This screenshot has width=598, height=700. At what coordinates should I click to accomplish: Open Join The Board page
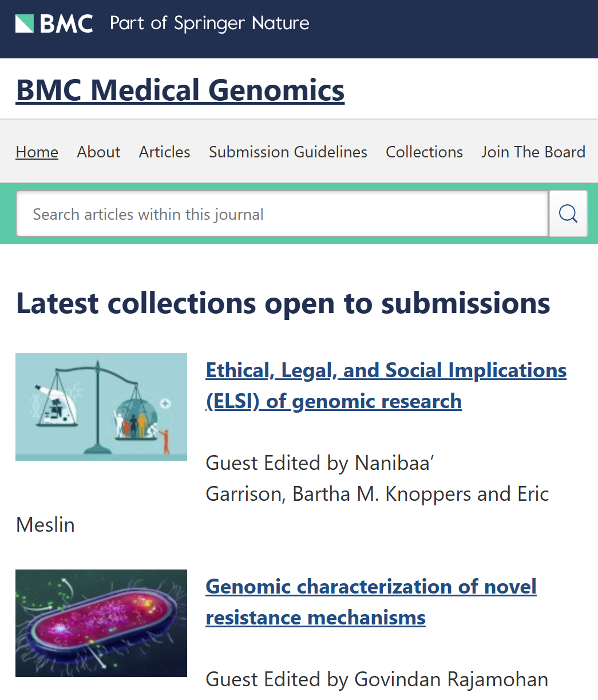[x=533, y=152]
